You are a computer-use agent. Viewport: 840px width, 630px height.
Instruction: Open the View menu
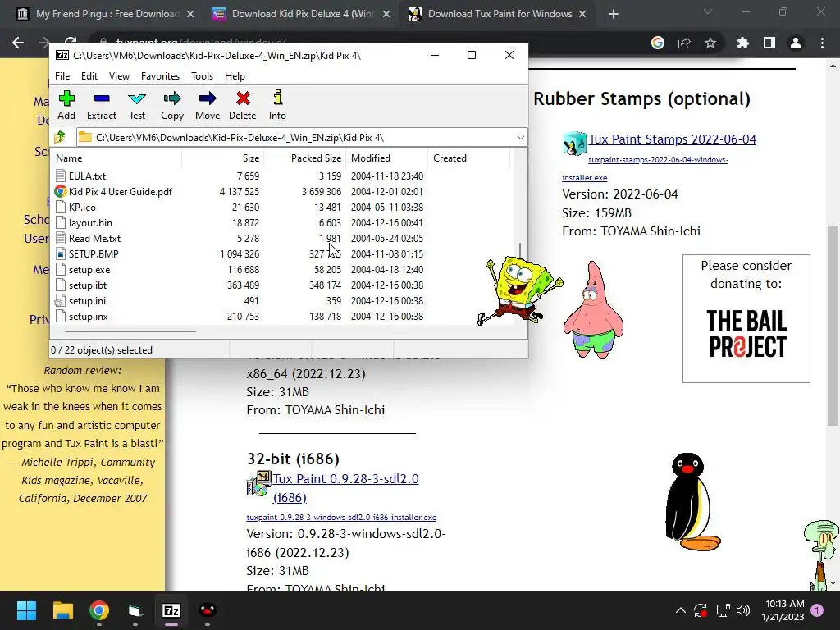click(x=119, y=76)
